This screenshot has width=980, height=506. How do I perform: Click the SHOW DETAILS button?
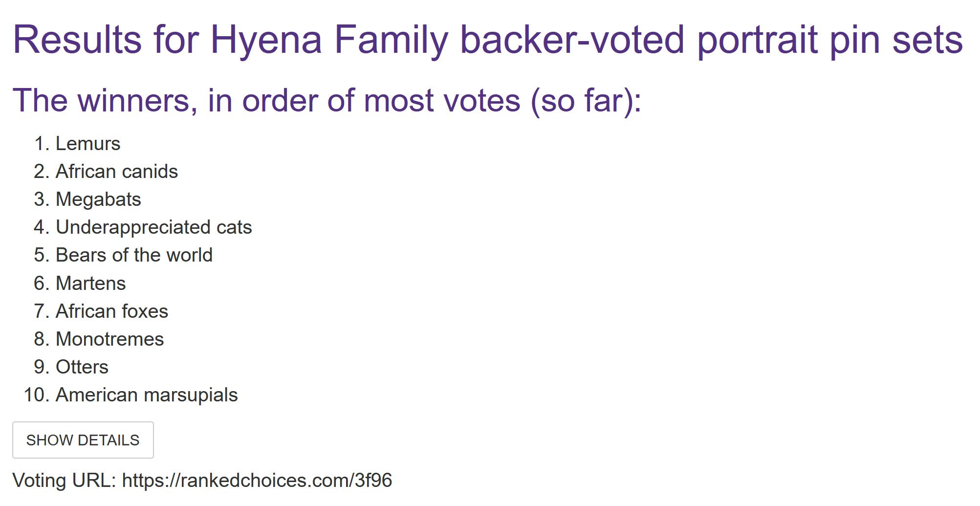(83, 440)
